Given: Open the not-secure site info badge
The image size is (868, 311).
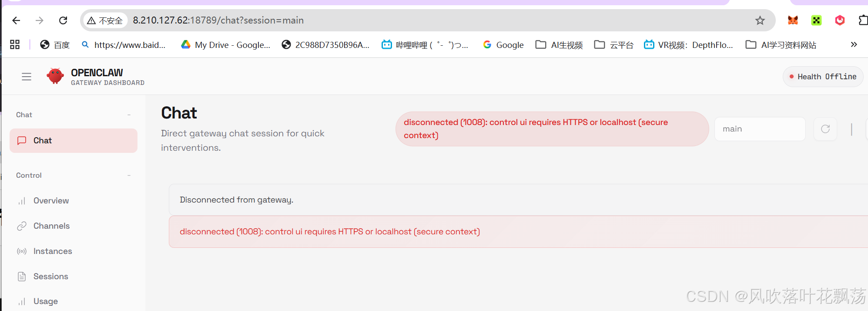Looking at the screenshot, I should tap(105, 20).
